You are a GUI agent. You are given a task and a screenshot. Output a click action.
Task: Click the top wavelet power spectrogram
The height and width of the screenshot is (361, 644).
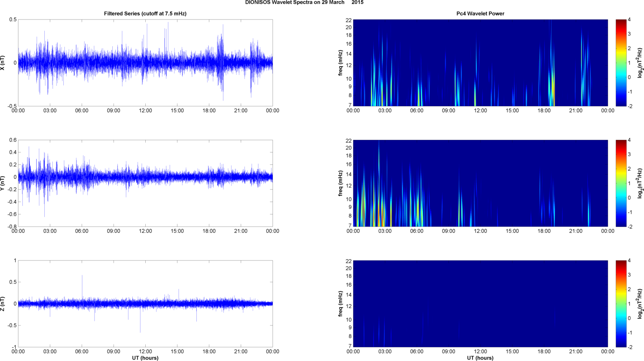(480, 63)
